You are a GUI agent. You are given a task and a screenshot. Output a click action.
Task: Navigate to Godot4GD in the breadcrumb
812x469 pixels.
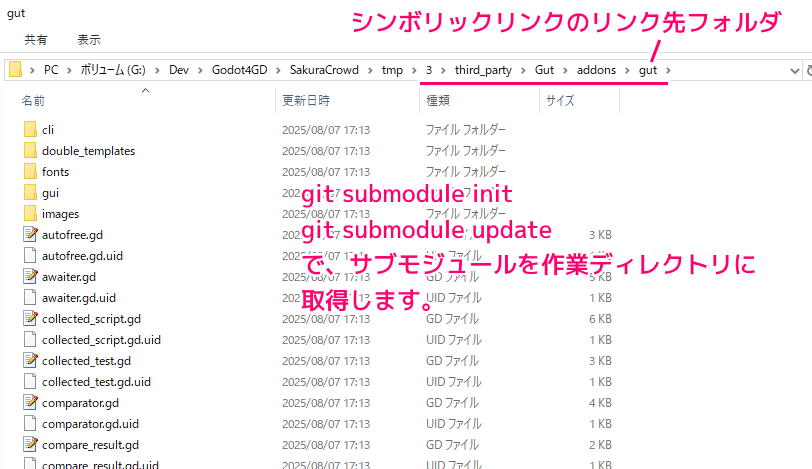[239, 71]
